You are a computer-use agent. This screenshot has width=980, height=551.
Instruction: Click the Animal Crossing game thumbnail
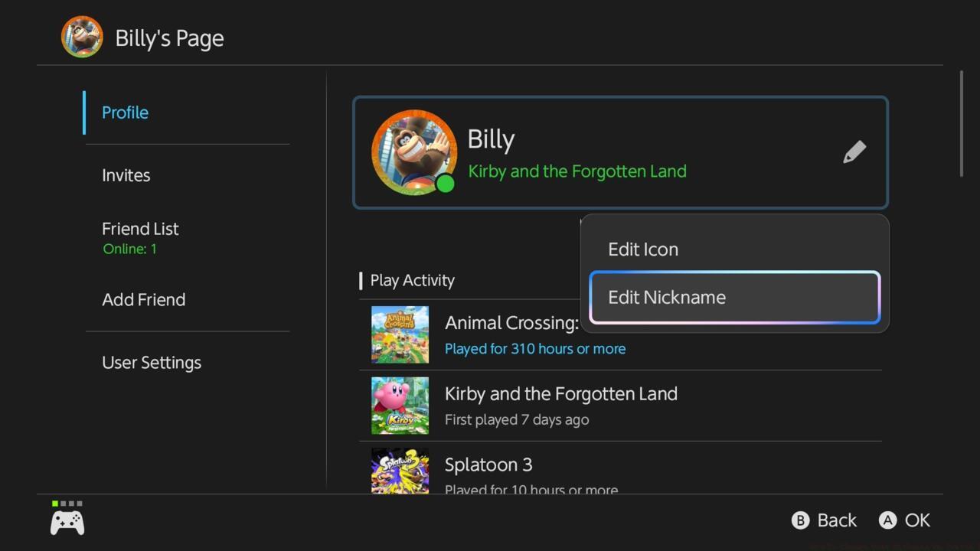coord(400,334)
